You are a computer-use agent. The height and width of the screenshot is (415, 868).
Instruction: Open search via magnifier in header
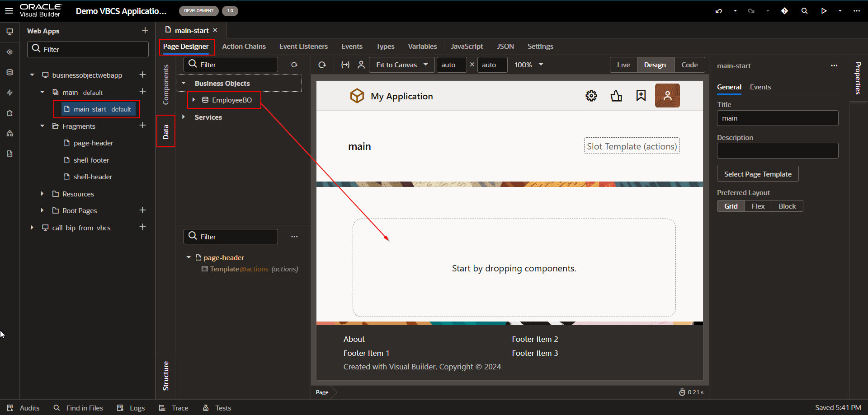point(804,11)
